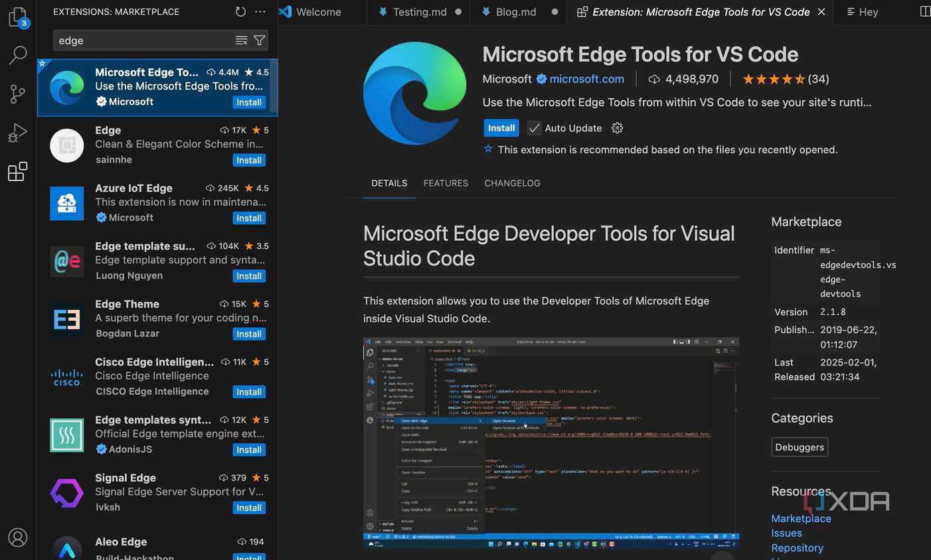The height and width of the screenshot is (560, 931).
Task: Open the Explorer view in activity bar
Action: point(18,17)
